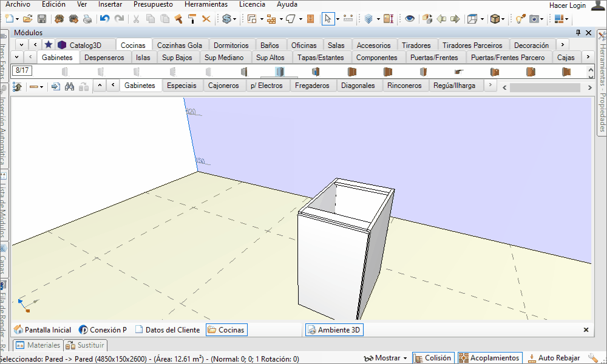The image size is (607, 364).
Task: Toggle Acoplamientos in the status bar
Action: point(490,358)
